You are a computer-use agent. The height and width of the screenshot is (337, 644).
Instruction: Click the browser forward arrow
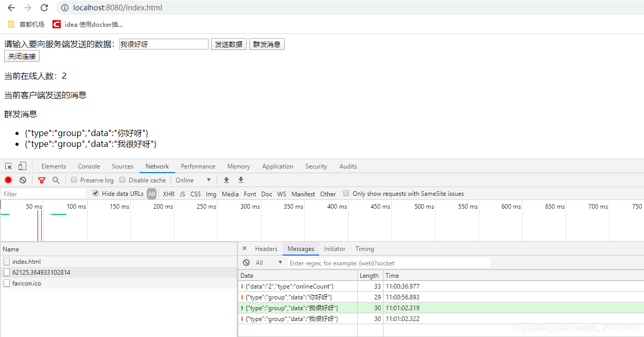click(28, 8)
